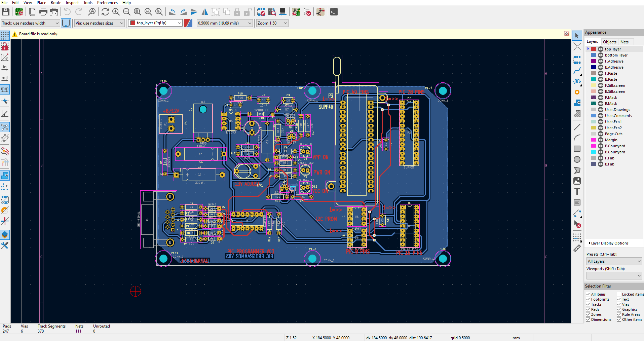Switch to Nets tab
The image size is (644, 341).
(x=624, y=42)
